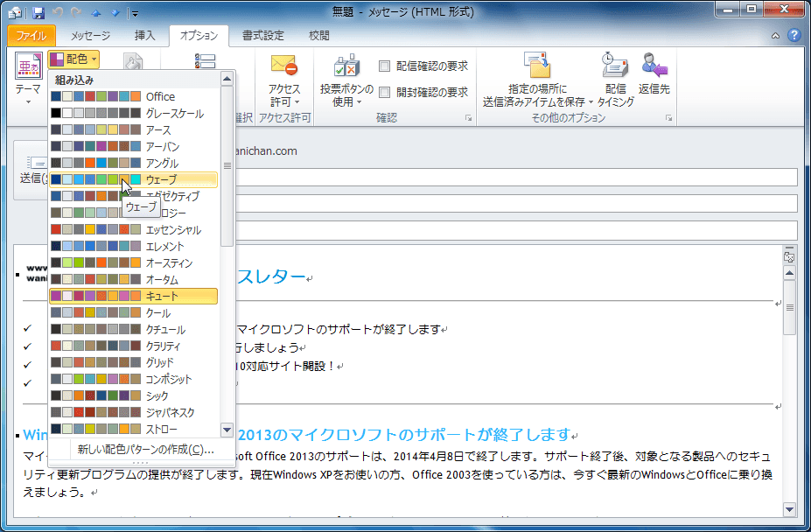Enable 開封確認の要求 checkbox
Image resolution: width=811 pixels, height=532 pixels.
pos(384,92)
